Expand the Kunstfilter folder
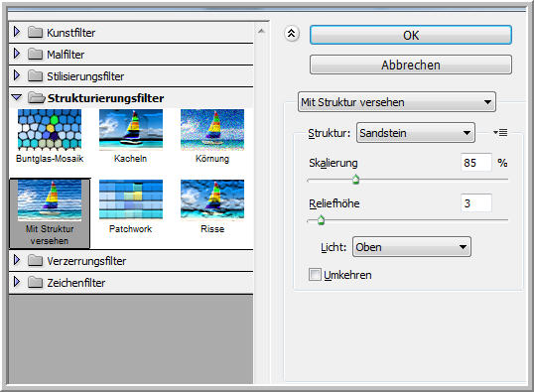 [x=16, y=32]
